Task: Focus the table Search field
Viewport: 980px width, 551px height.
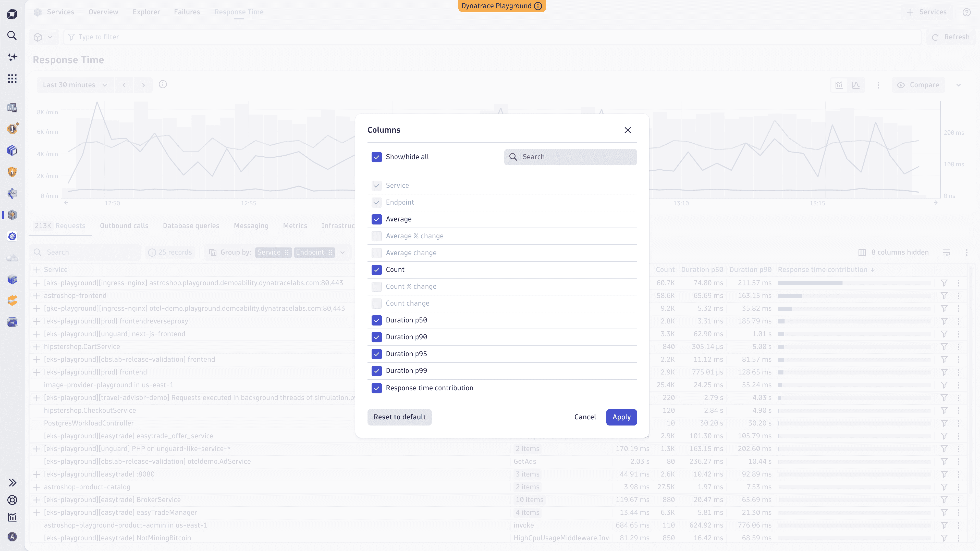Action: [85, 253]
